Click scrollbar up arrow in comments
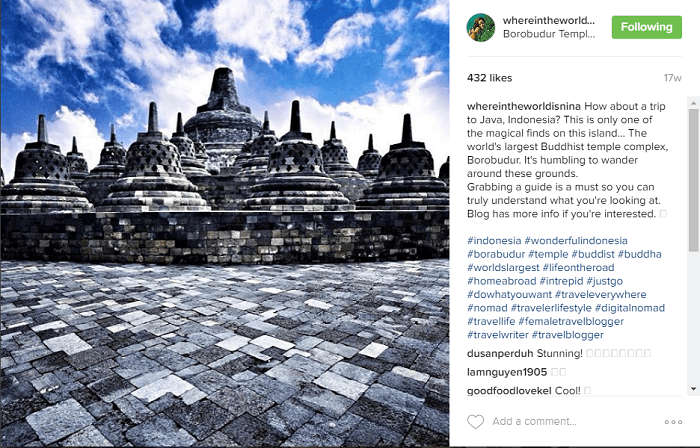This screenshot has width=700, height=448. (693, 104)
